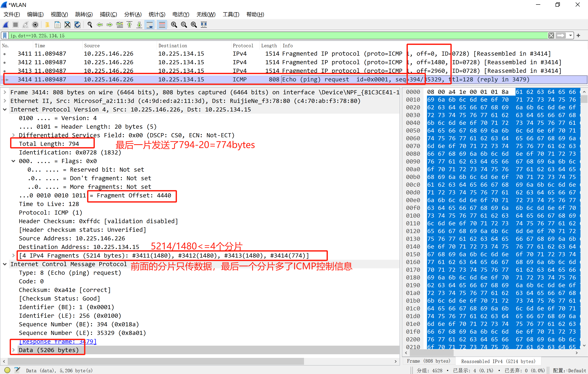The height and width of the screenshot is (374, 588).
Task: Start capture with the shark fin icon
Action: 6,25
